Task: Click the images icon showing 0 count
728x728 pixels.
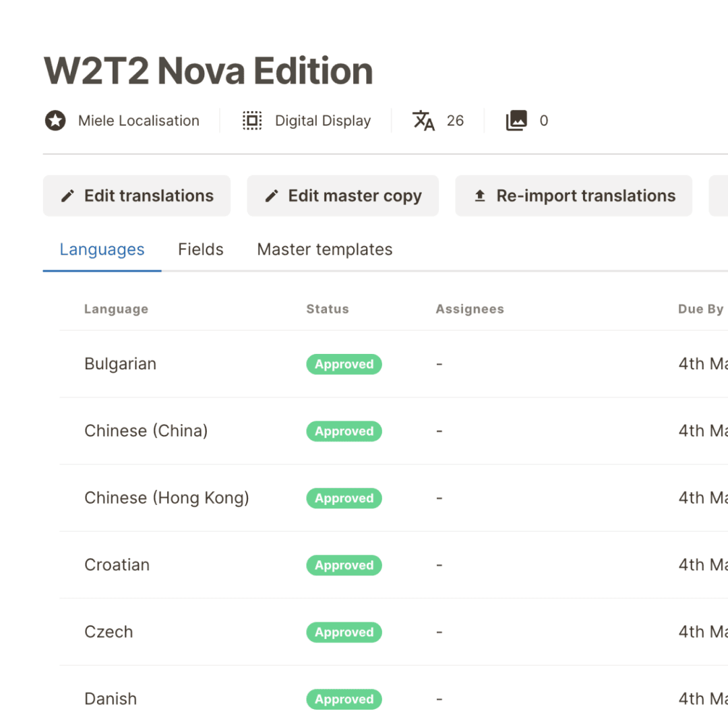Action: pos(516,120)
